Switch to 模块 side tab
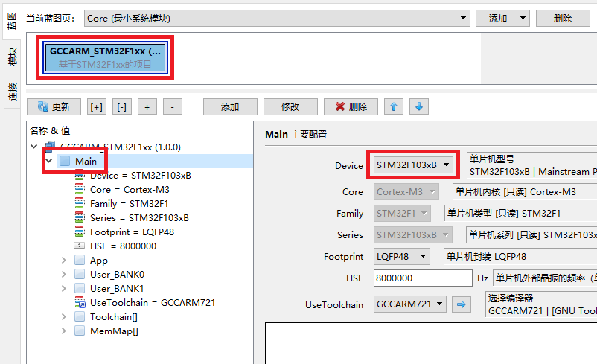 [x=12, y=57]
